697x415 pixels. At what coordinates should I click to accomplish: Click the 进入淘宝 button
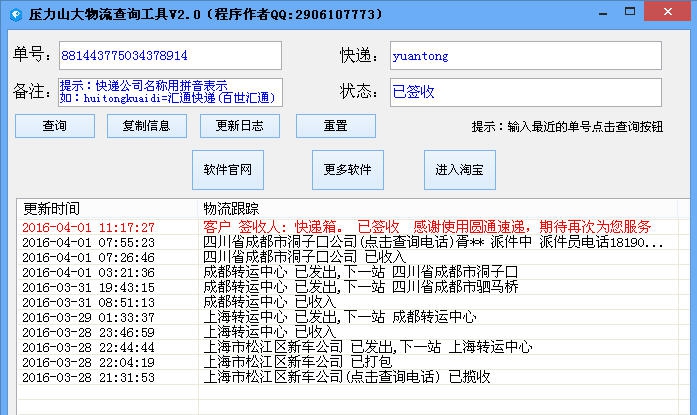tap(460, 170)
